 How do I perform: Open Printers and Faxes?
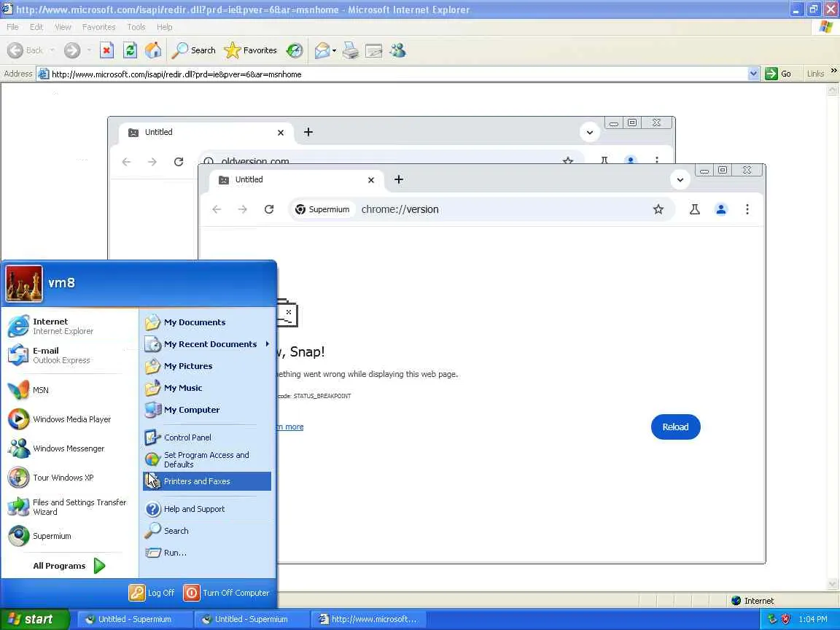[207, 481]
